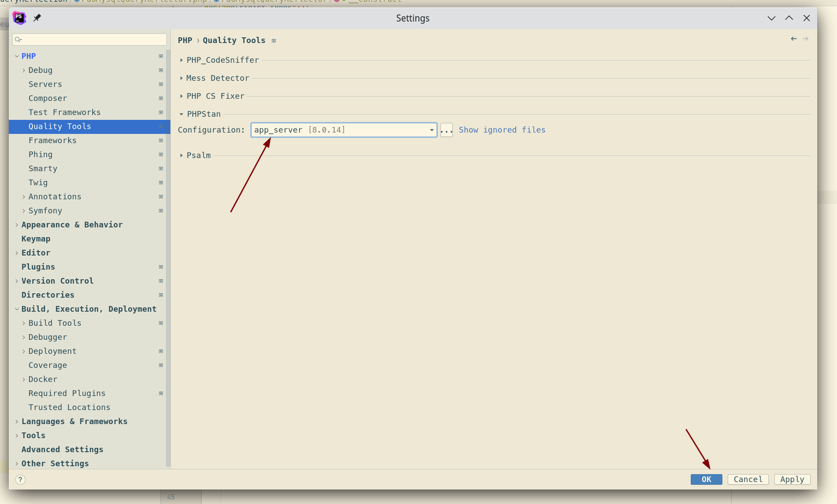Click the browse ellipsis next to Configuration
Screen dimensions: 837x504
pos(446,130)
